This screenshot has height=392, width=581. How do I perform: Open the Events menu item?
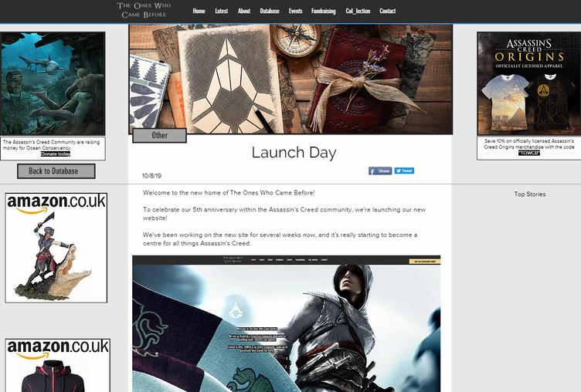tap(295, 11)
